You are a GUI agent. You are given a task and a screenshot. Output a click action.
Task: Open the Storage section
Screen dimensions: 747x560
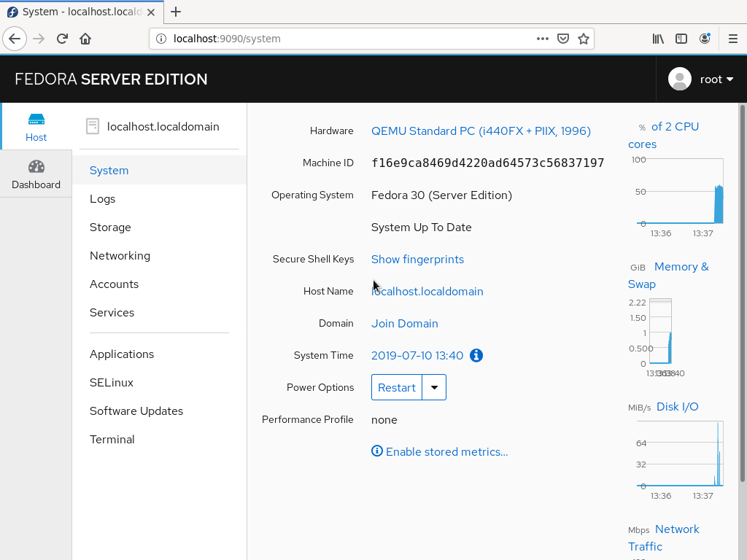[x=110, y=227]
